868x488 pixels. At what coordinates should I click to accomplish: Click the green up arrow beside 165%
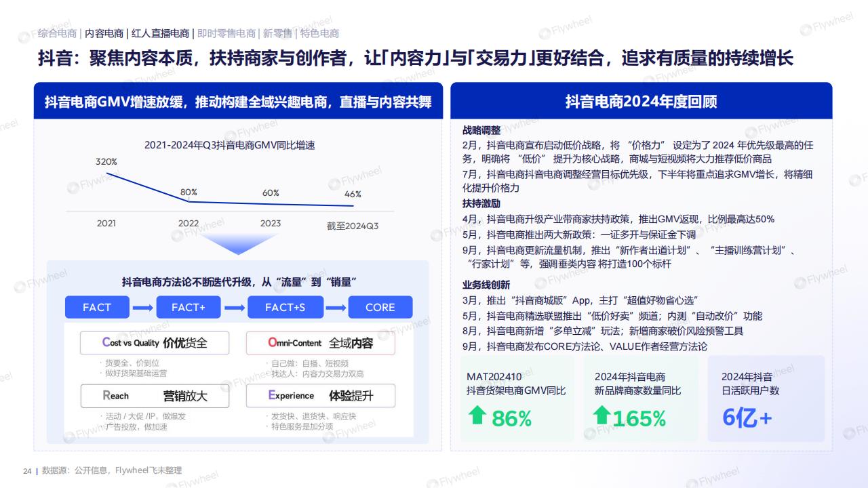coord(602,415)
